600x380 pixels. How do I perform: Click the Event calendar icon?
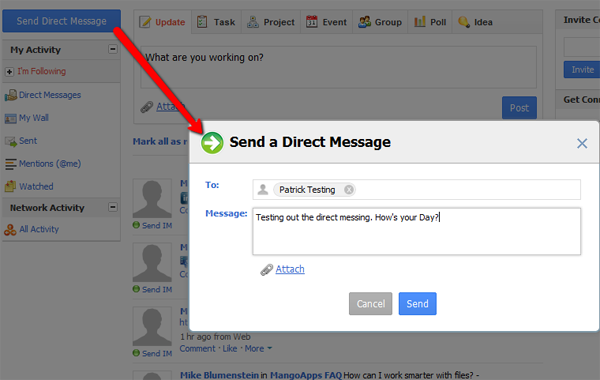click(x=311, y=22)
